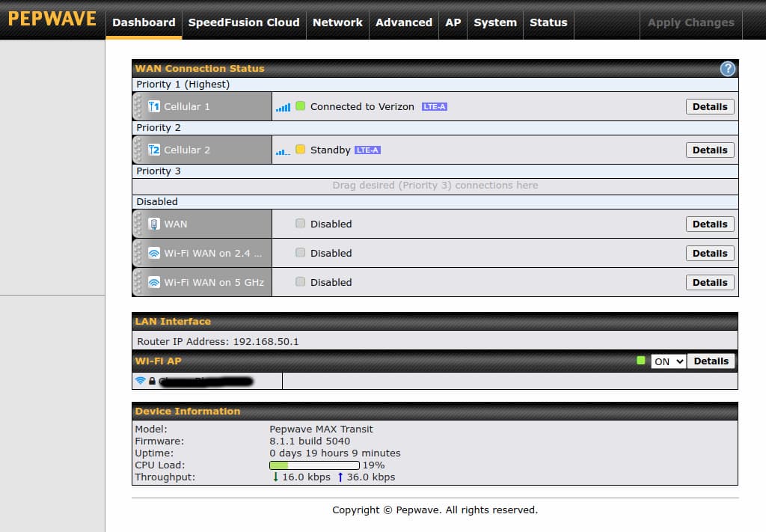Click the Pepwave logo
This screenshot has width=766, height=532.
pos(52,19)
